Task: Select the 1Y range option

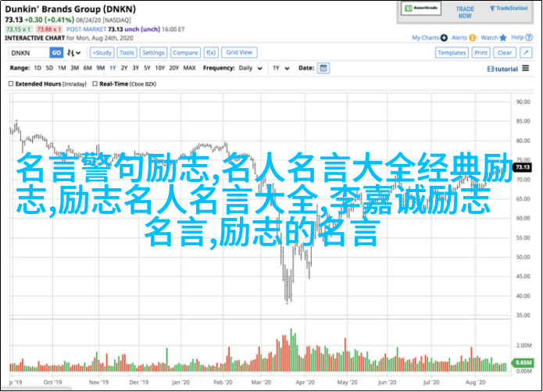Action: point(115,68)
